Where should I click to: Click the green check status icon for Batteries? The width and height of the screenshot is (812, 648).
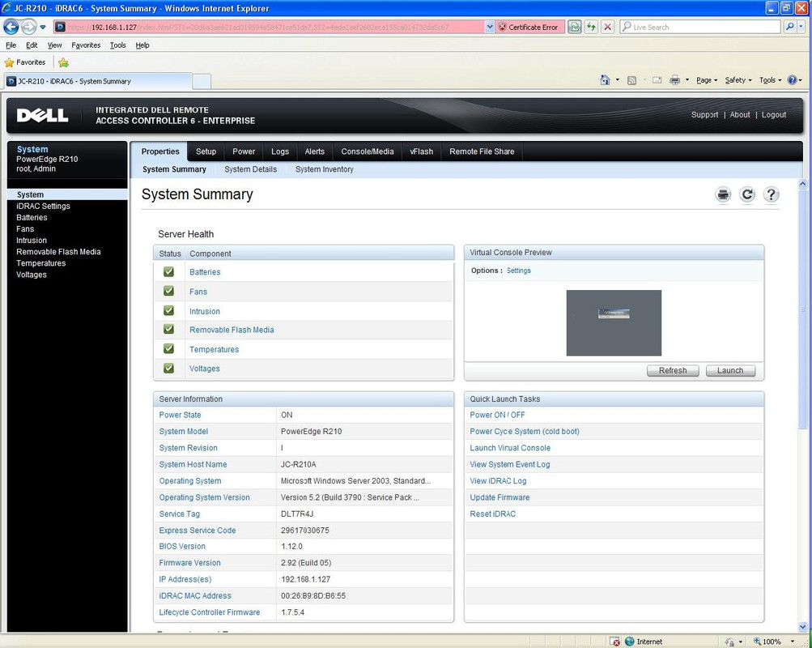[169, 271]
